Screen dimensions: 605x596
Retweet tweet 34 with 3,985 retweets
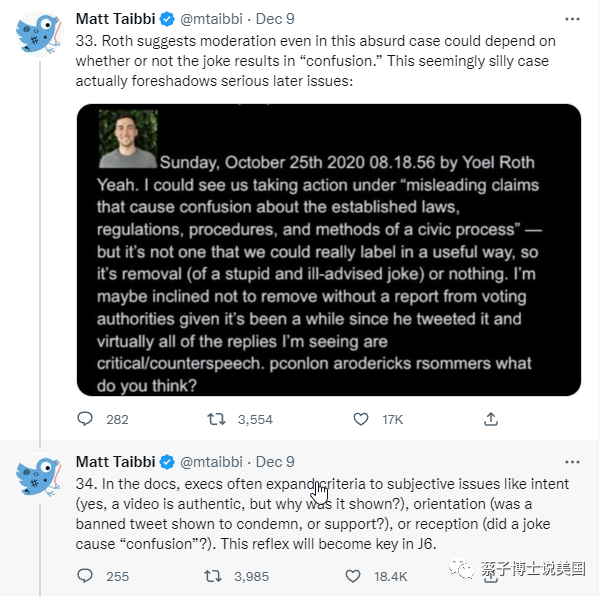point(213,576)
